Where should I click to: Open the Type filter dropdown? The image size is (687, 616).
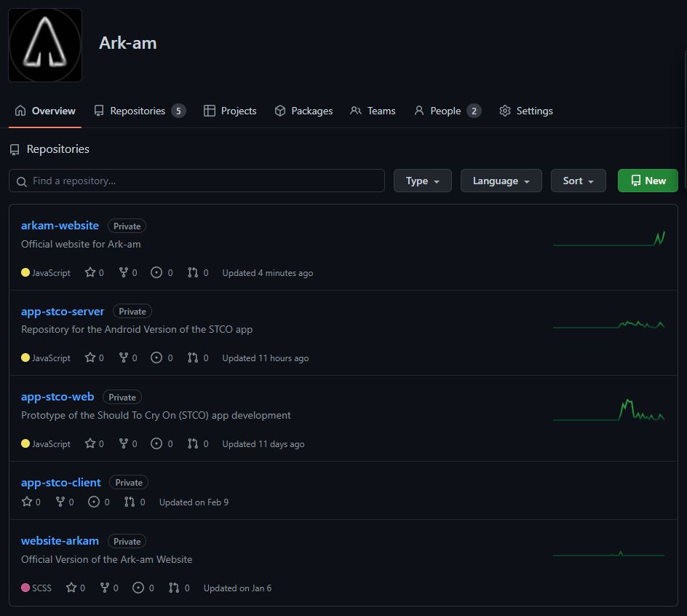[x=422, y=181]
